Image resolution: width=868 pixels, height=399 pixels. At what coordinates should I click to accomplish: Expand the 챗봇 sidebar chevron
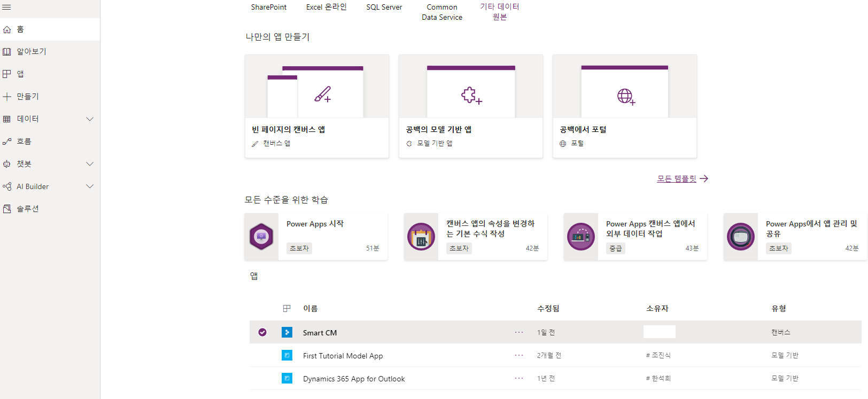[90, 164]
